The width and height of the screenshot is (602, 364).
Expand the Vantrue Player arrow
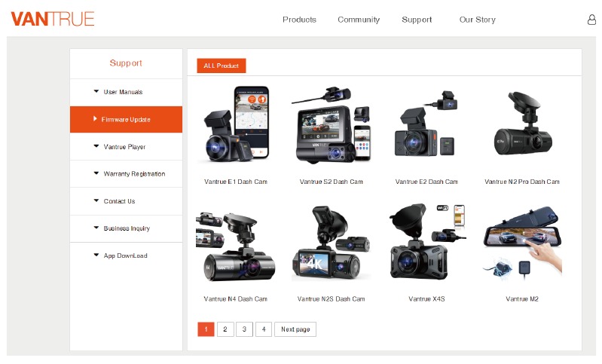[96, 146]
